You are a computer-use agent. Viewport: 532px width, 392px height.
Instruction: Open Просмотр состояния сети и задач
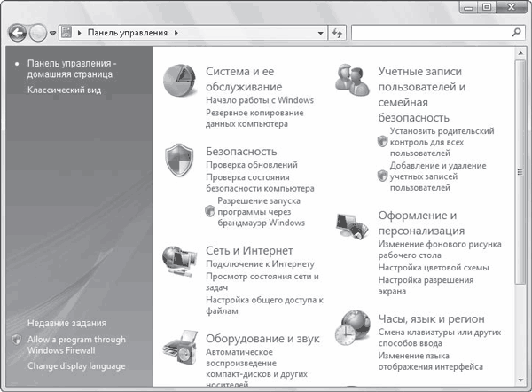click(x=262, y=282)
